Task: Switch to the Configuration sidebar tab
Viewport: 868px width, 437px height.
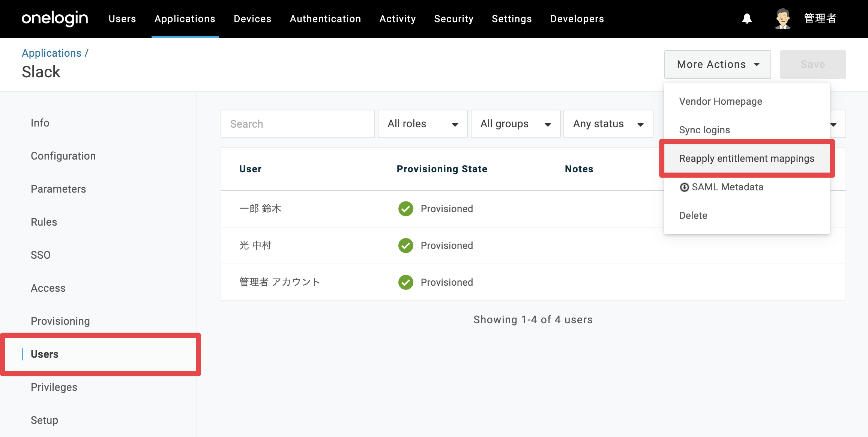Action: (x=63, y=156)
